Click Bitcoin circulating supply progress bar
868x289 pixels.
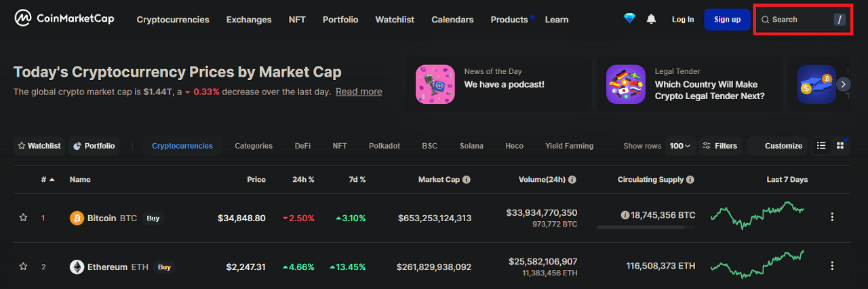[x=646, y=227]
